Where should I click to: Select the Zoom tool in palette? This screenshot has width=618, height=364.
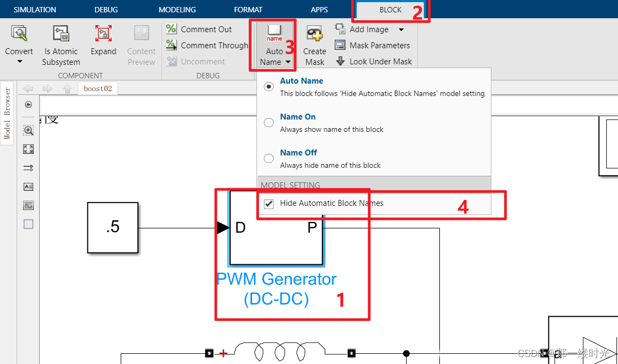point(28,130)
